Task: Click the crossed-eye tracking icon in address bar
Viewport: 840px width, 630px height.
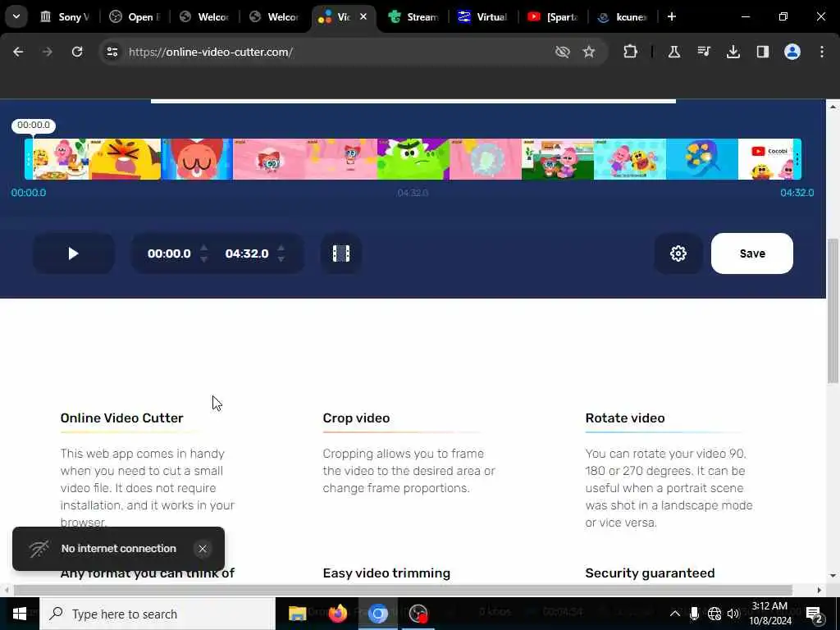Action: (563, 52)
